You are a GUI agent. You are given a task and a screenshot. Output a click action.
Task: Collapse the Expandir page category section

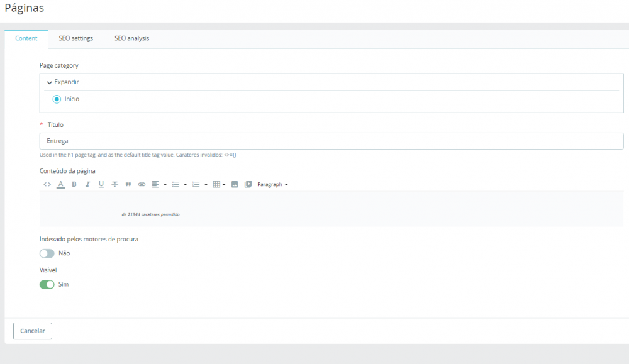pyautogui.click(x=62, y=82)
